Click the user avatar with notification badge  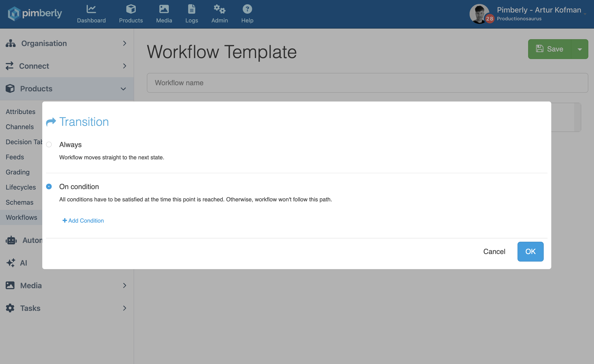tap(479, 14)
